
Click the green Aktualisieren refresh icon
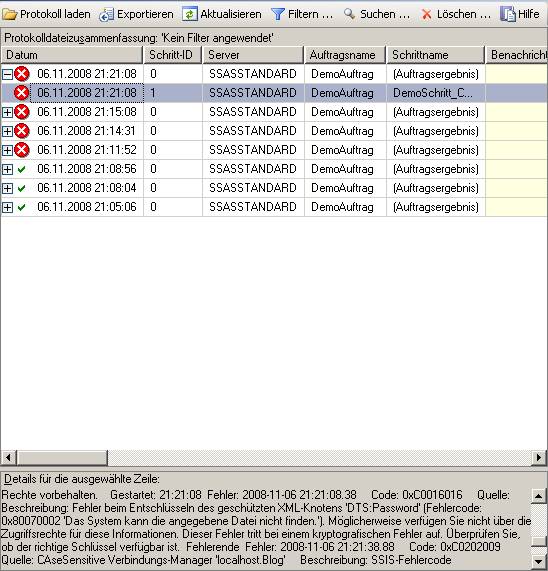tap(190, 14)
